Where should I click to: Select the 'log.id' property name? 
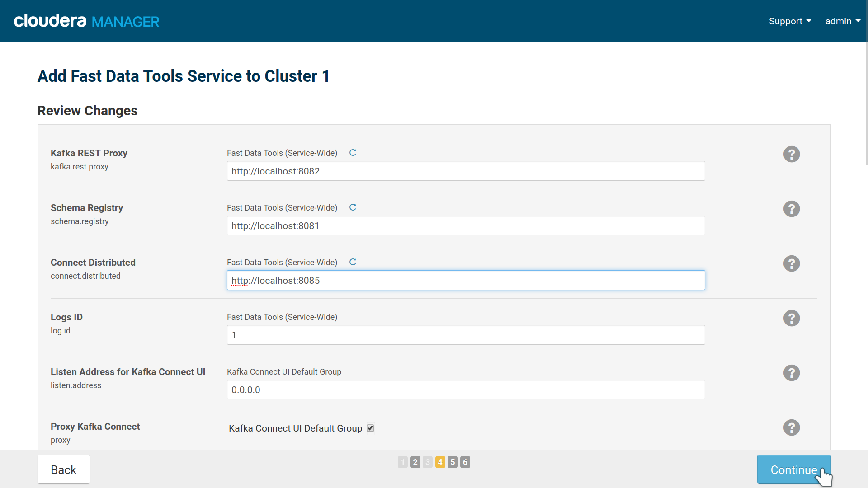coord(61,331)
